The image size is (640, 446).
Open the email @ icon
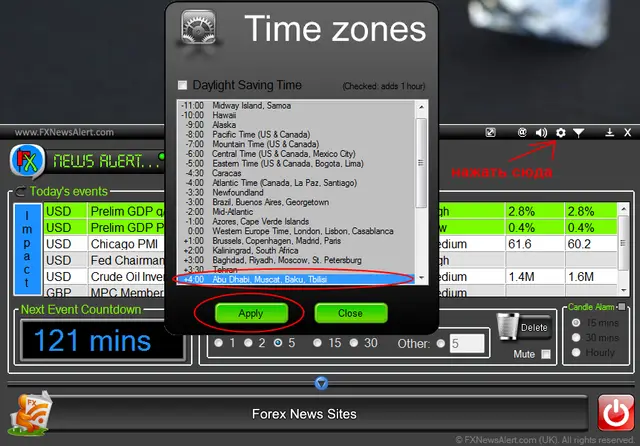point(522,132)
